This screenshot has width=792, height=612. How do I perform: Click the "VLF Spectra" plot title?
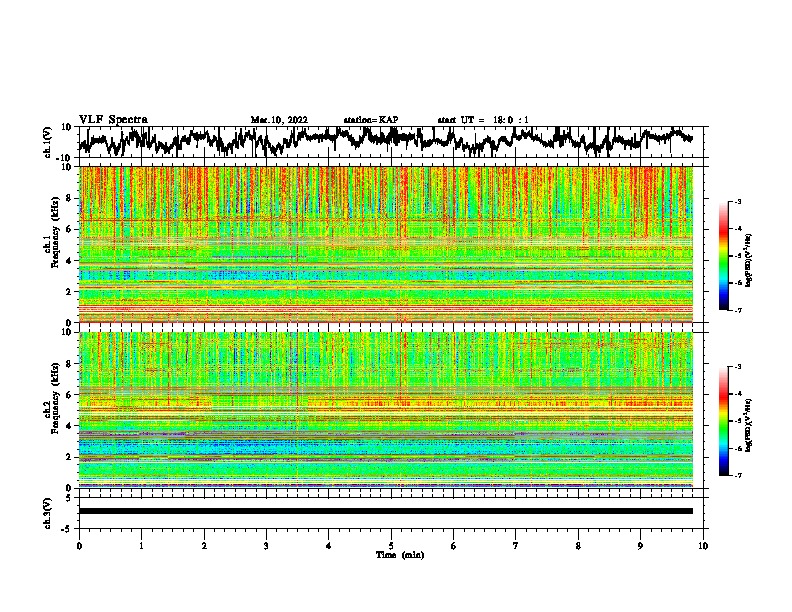113,120
